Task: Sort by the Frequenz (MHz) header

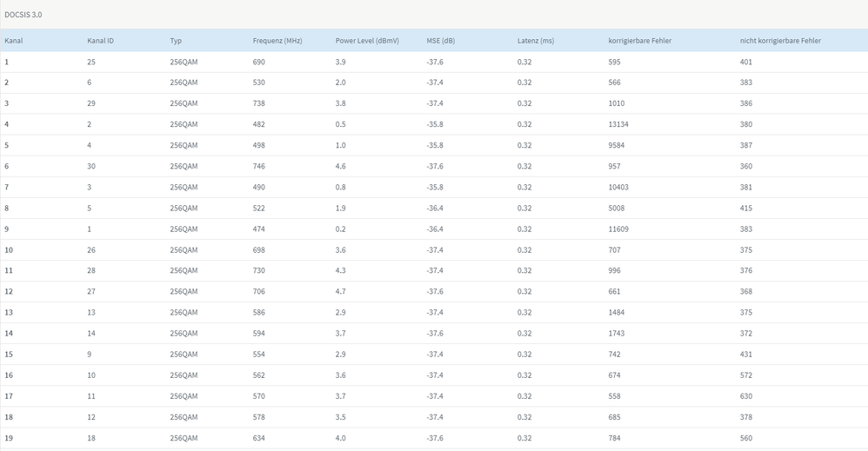Action: point(277,41)
